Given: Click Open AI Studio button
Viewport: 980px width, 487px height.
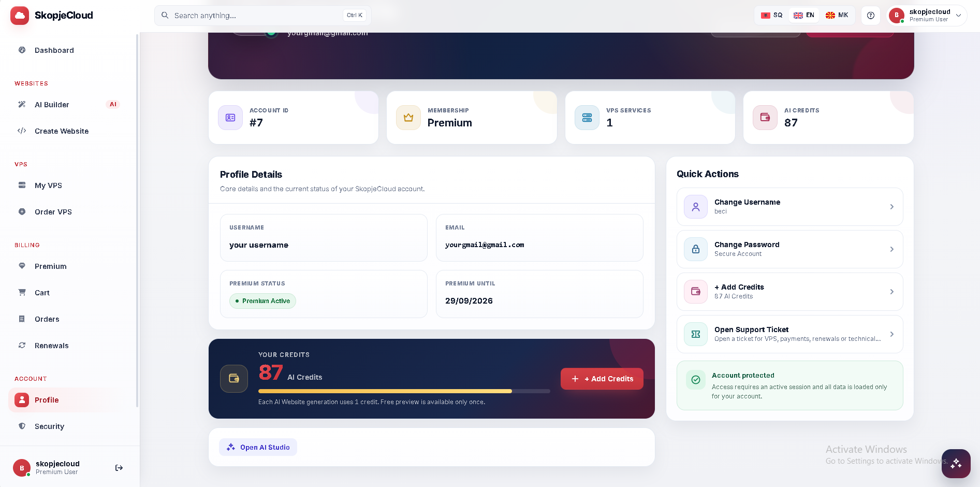Looking at the screenshot, I should click(x=258, y=447).
